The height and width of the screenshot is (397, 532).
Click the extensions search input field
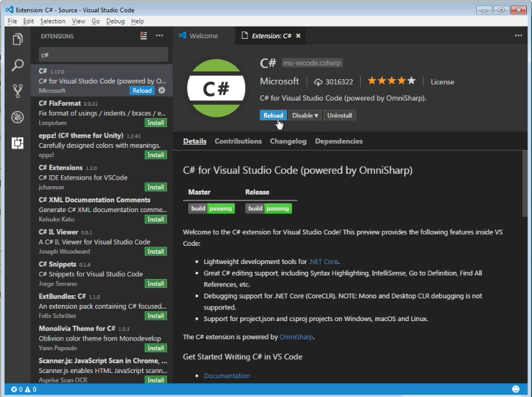(103, 54)
